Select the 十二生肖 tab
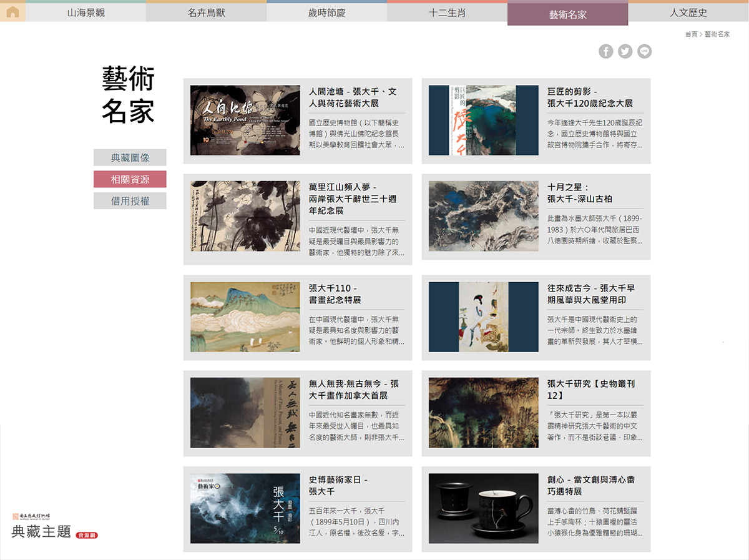Image resolution: width=749 pixels, height=560 pixels. (x=448, y=12)
